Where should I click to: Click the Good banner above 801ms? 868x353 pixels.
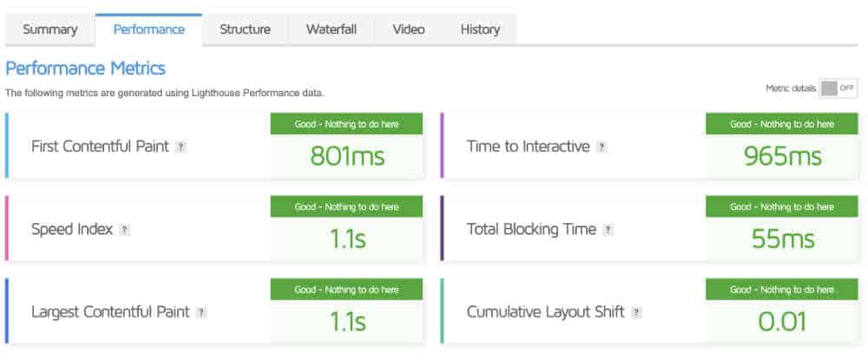[x=346, y=124]
